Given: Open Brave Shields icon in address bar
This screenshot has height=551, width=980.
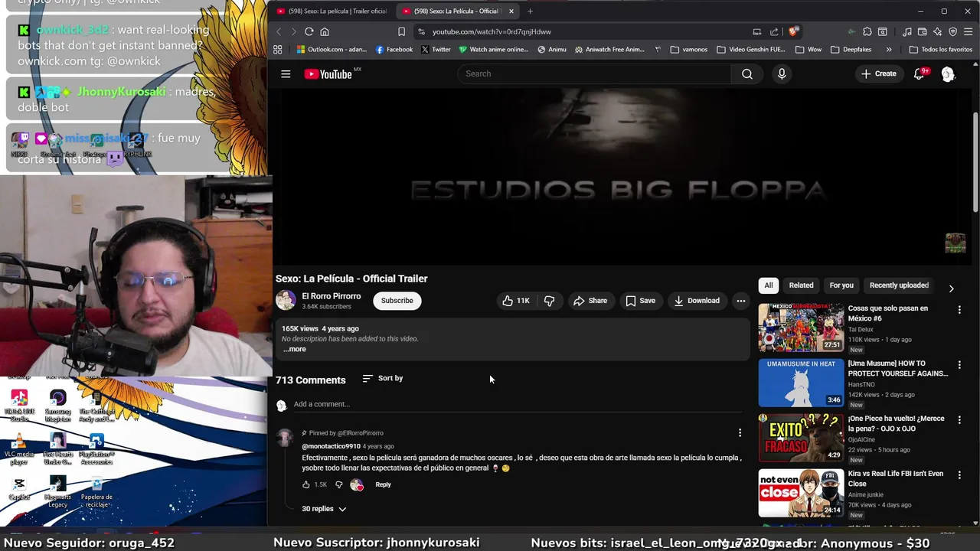Looking at the screenshot, I should 793,31.
